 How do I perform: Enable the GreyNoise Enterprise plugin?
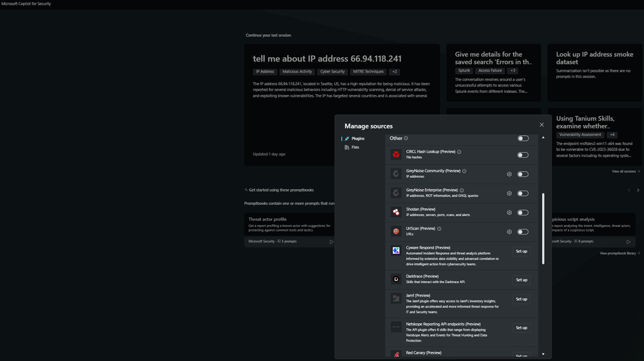pos(523,193)
